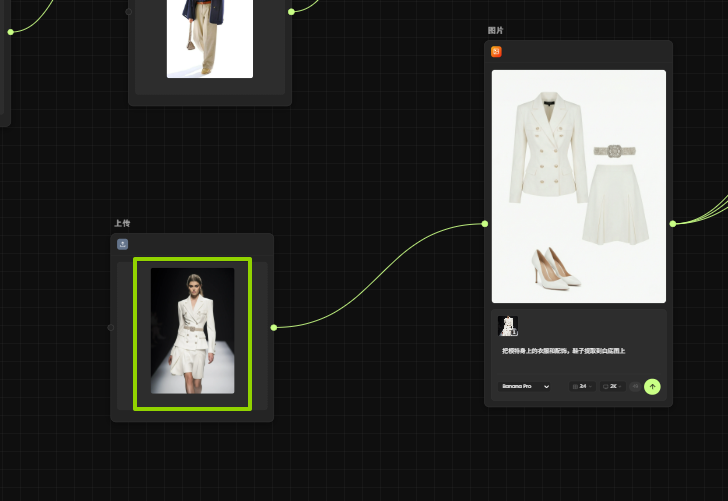The image size is (728, 501).
Task: Click the prompt text field in the 图片 node
Action: pyautogui.click(x=565, y=351)
